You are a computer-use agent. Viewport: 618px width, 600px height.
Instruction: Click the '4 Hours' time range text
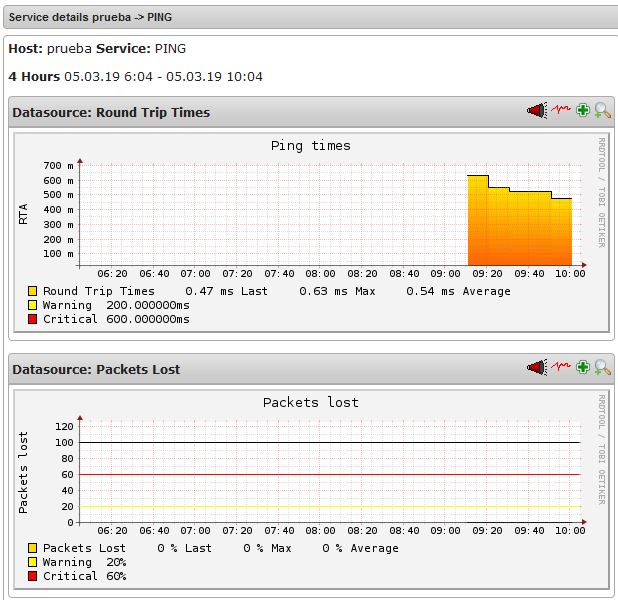(x=34, y=76)
